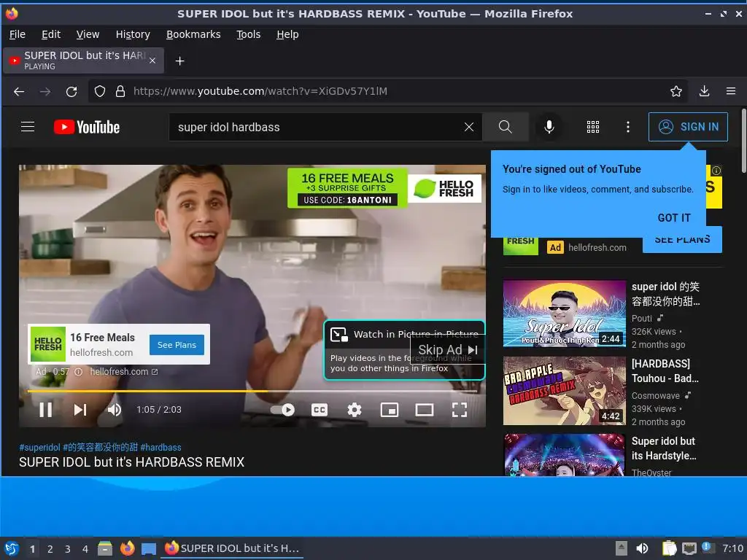Clear the search box text
The height and width of the screenshot is (560, 747).
pyautogui.click(x=469, y=127)
